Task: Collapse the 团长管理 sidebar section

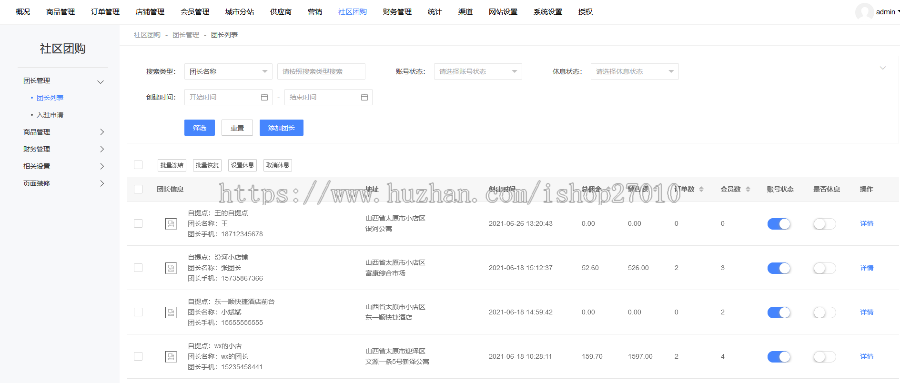Action: [x=100, y=82]
